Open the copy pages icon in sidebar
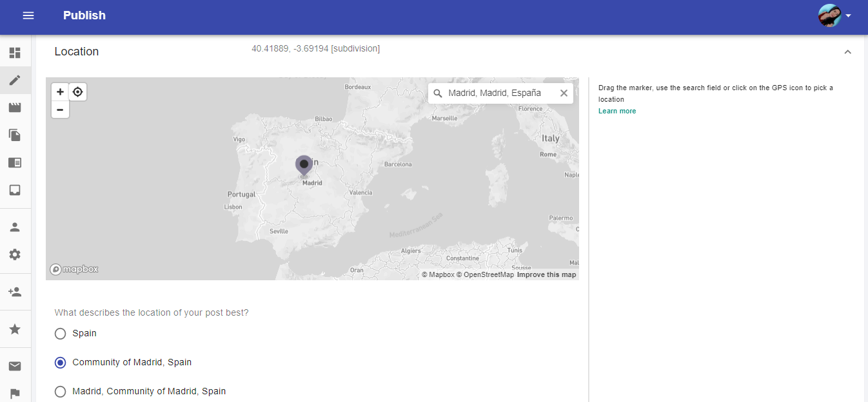 pyautogui.click(x=15, y=135)
